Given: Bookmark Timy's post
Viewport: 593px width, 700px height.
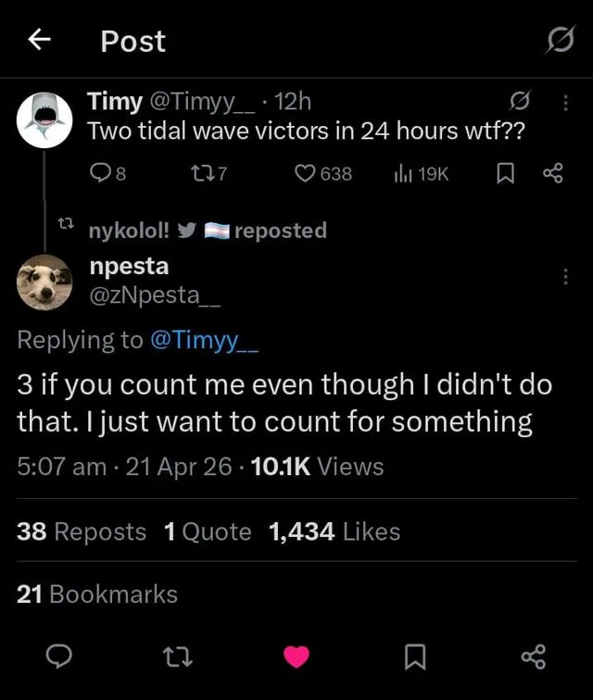Looking at the screenshot, I should coord(505,173).
